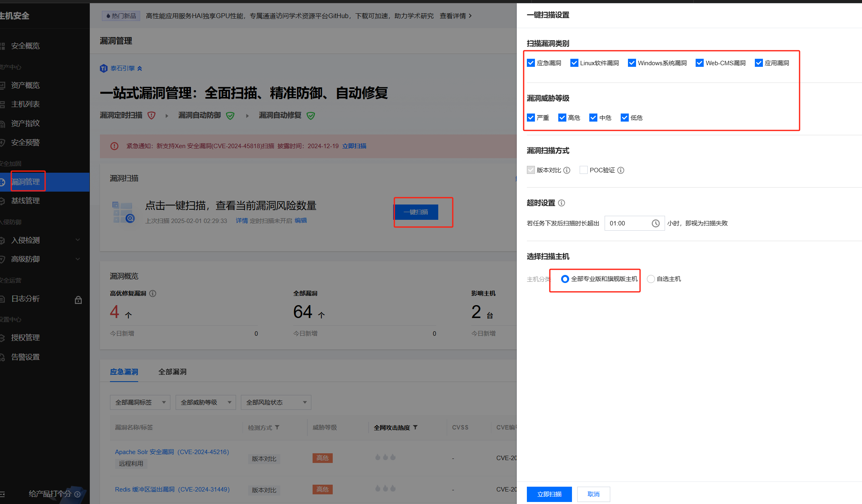Select 全部专业版和旗舰版主机 radio option
The width and height of the screenshot is (862, 504).
(x=565, y=279)
